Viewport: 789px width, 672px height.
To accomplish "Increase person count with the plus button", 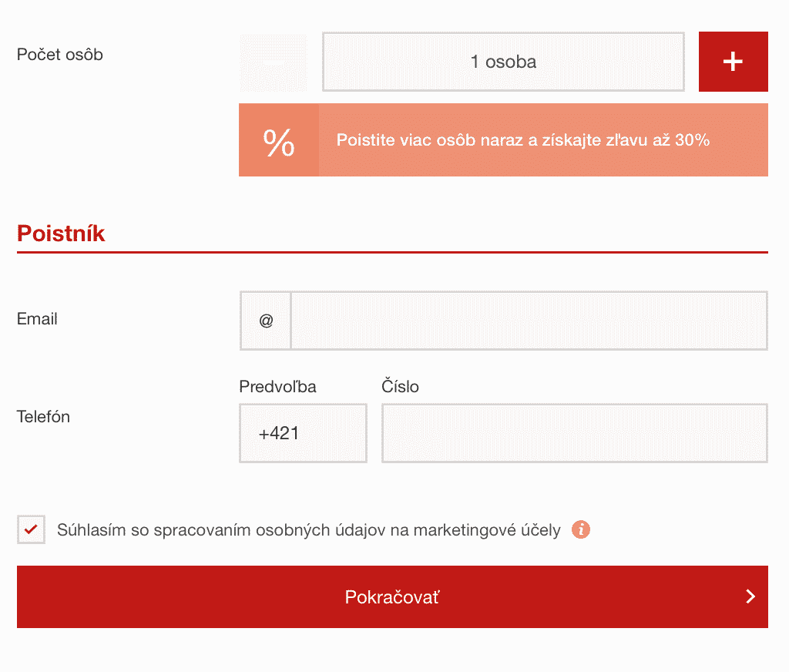I will click(734, 62).
